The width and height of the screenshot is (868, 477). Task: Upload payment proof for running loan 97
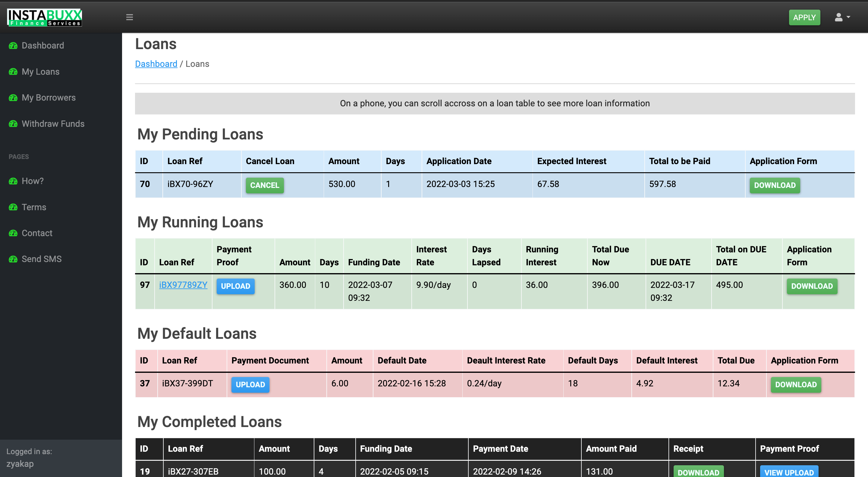235,286
